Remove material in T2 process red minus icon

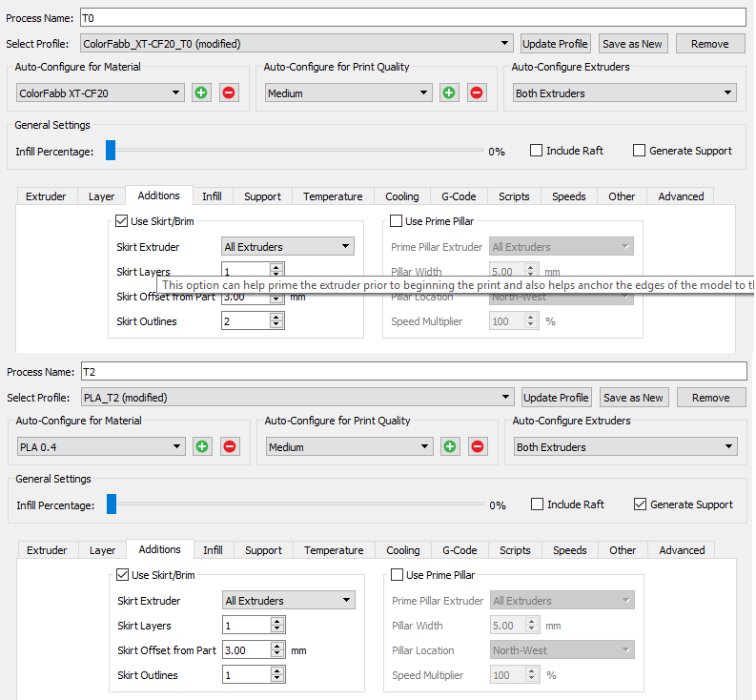point(230,446)
